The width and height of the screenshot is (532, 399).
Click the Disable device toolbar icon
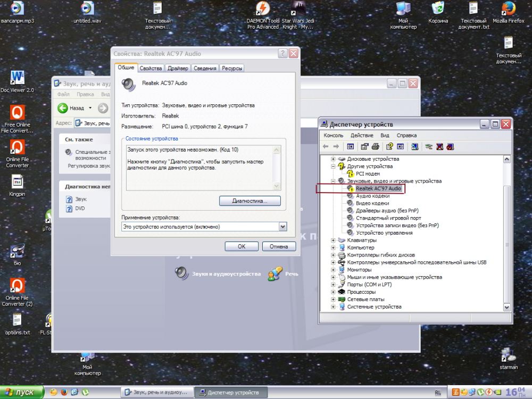click(450, 146)
